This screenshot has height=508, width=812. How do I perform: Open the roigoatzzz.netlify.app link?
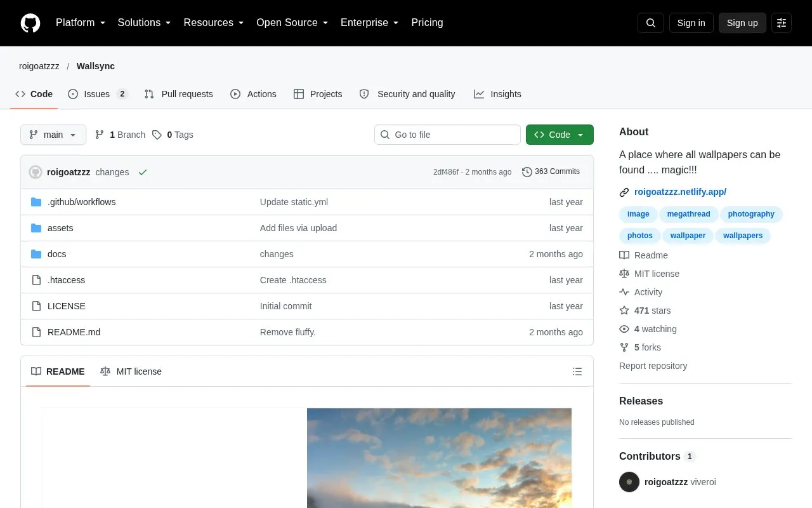tap(680, 192)
